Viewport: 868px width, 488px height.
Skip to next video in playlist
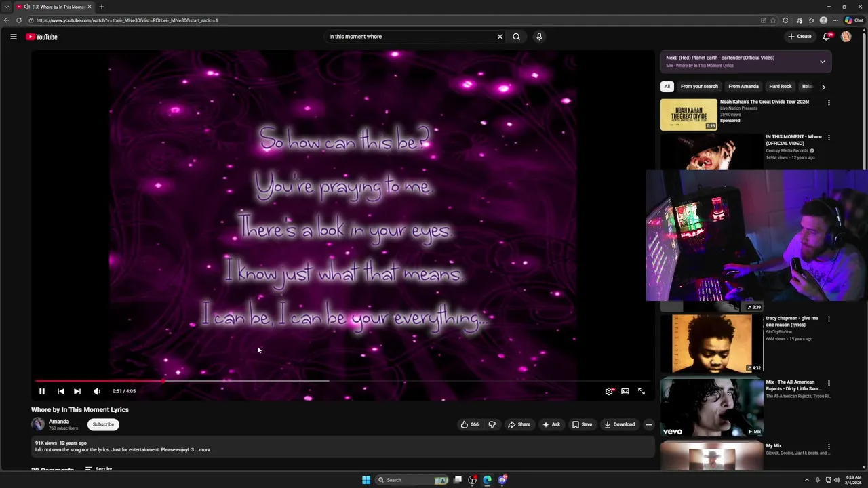(77, 391)
